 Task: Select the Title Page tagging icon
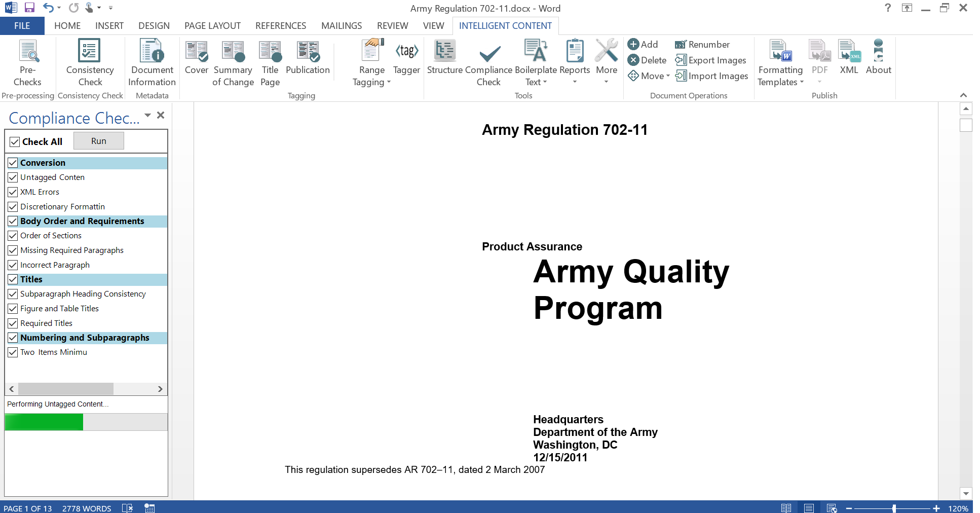(x=270, y=62)
